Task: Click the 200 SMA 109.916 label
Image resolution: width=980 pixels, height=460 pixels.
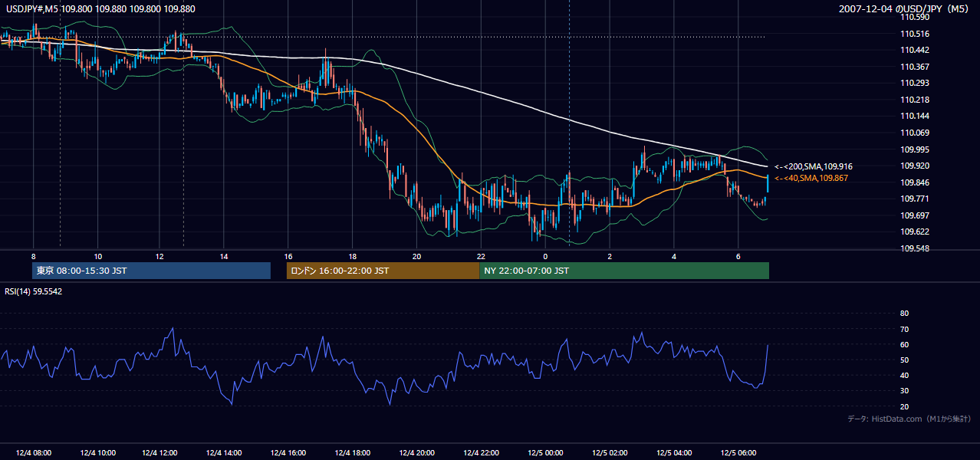Action: (x=814, y=166)
